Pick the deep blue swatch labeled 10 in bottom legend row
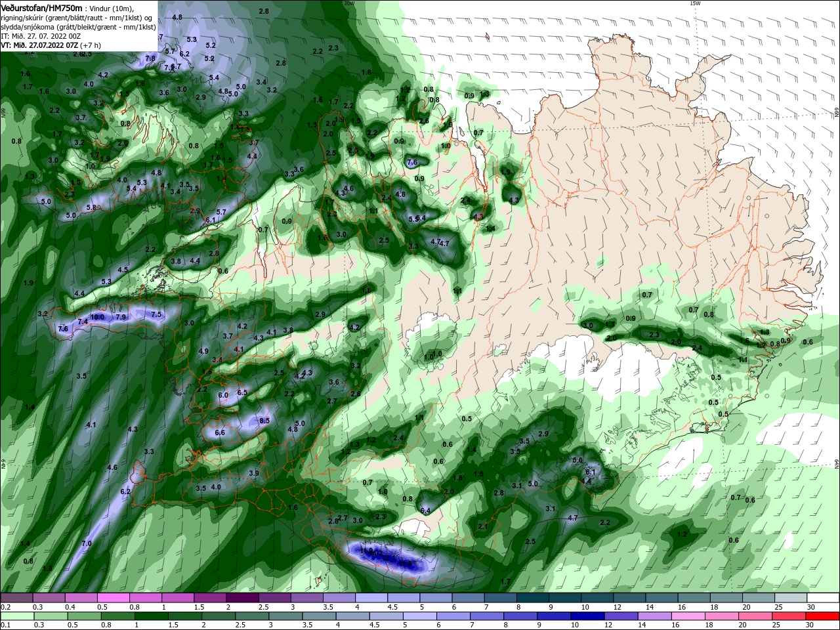Image resolution: width=840 pixels, height=630 pixels. [587, 616]
